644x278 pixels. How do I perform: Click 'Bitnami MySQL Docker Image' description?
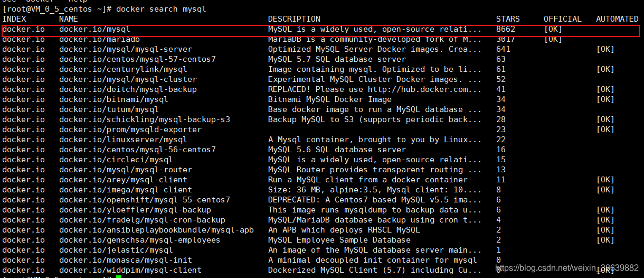330,99
